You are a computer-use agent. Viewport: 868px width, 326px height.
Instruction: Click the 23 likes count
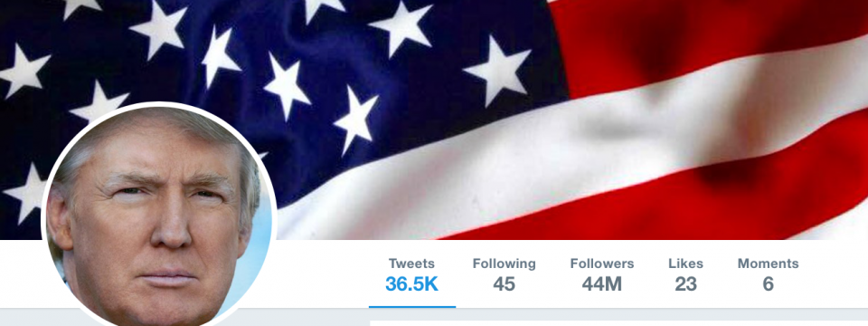point(685,283)
